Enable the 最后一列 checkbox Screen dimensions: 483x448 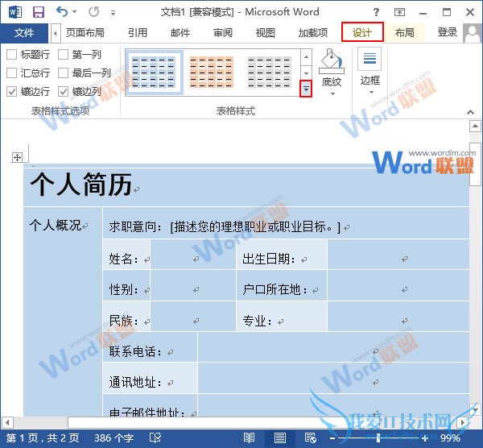(x=63, y=73)
